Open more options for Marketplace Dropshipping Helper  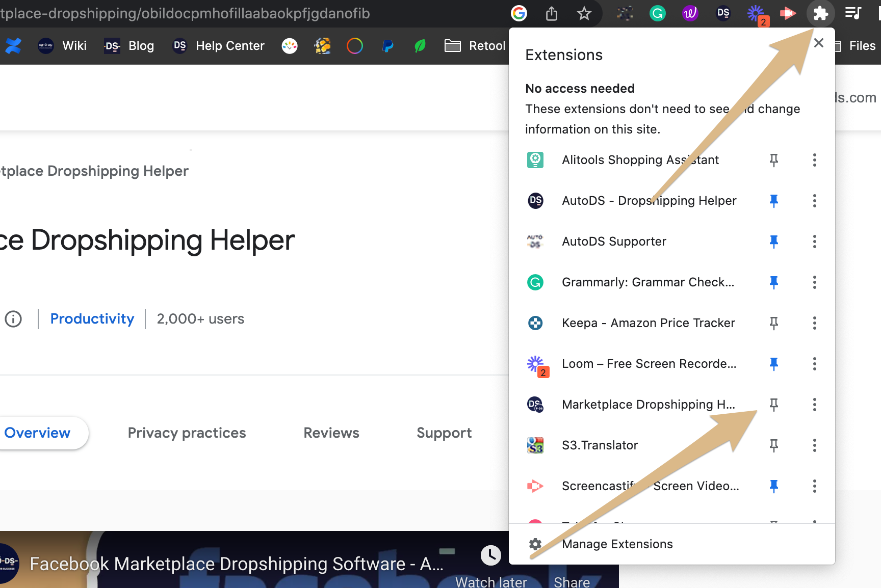815,405
